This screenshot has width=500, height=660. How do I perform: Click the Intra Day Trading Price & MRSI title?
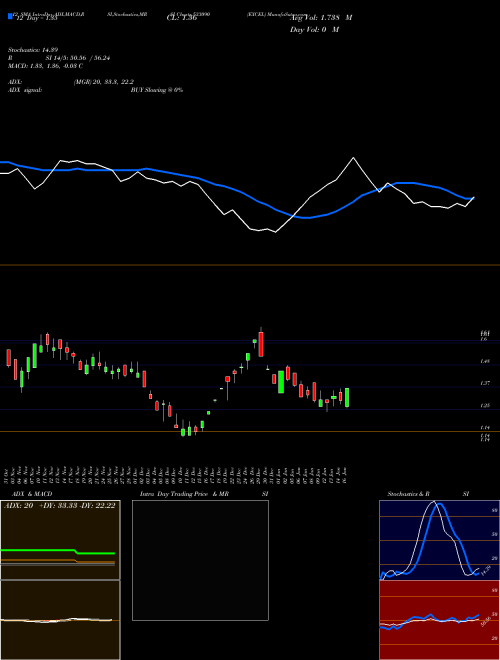point(205,494)
